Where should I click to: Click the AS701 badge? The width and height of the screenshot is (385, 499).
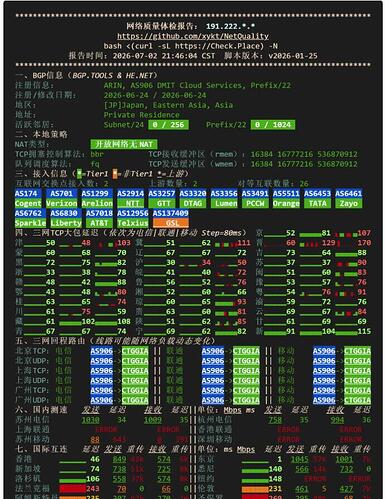(x=61, y=194)
